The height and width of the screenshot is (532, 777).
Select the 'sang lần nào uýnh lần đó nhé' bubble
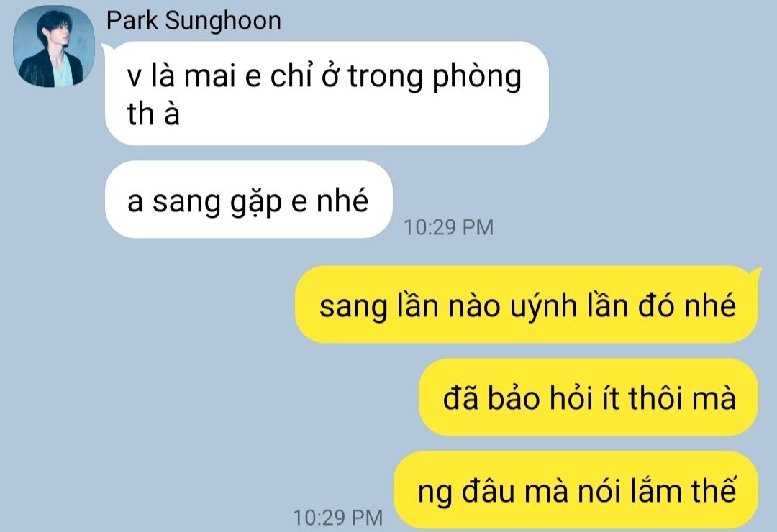tap(527, 305)
